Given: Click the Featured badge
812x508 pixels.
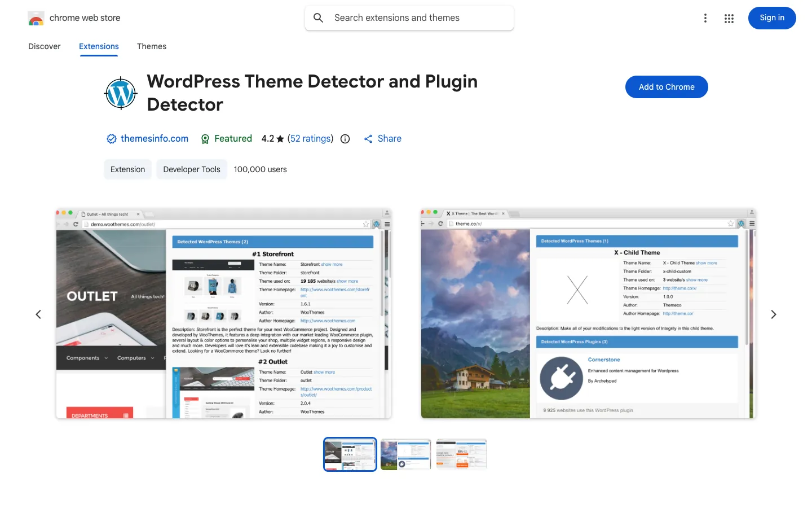Looking at the screenshot, I should click(227, 139).
